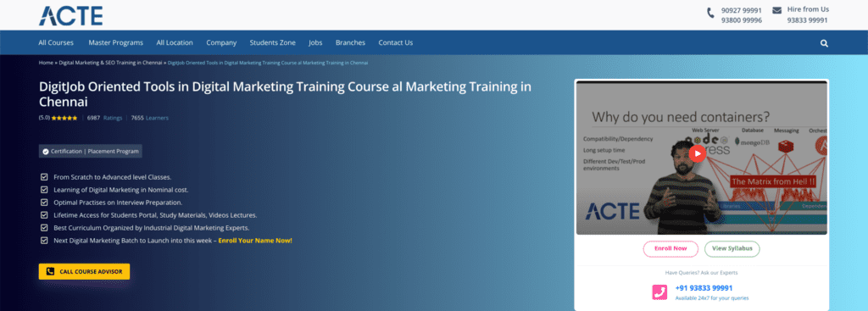
Task: Click the Call Course Advisor button
Action: [x=84, y=272]
